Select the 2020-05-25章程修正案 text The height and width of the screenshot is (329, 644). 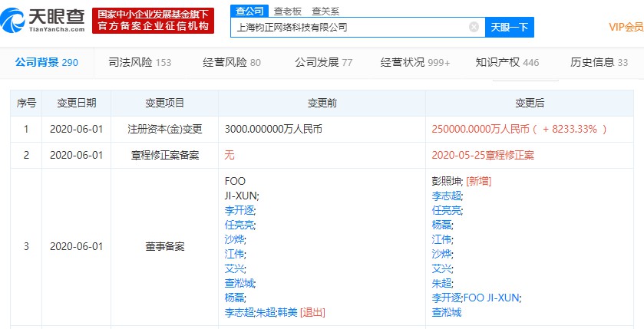(x=483, y=156)
